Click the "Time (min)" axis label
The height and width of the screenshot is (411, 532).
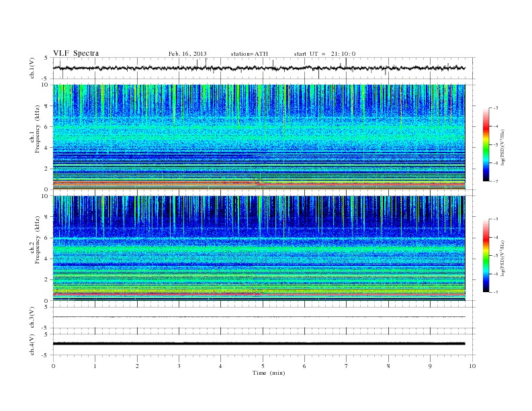(269, 373)
